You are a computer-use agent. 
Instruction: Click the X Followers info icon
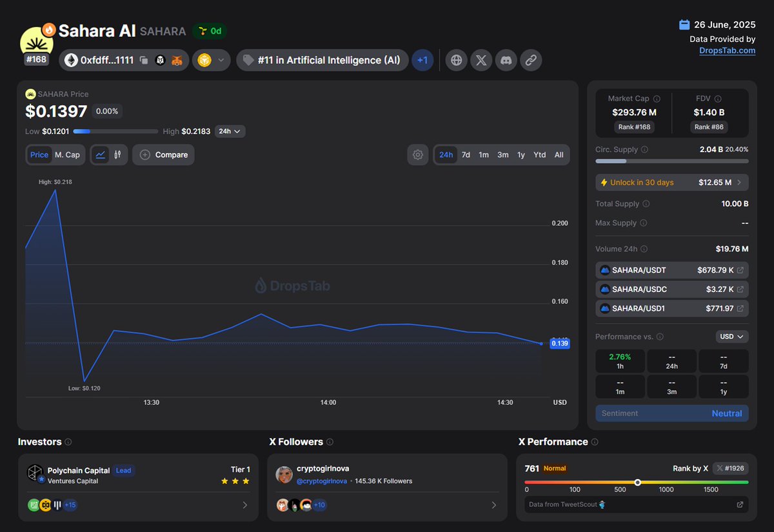point(330,442)
